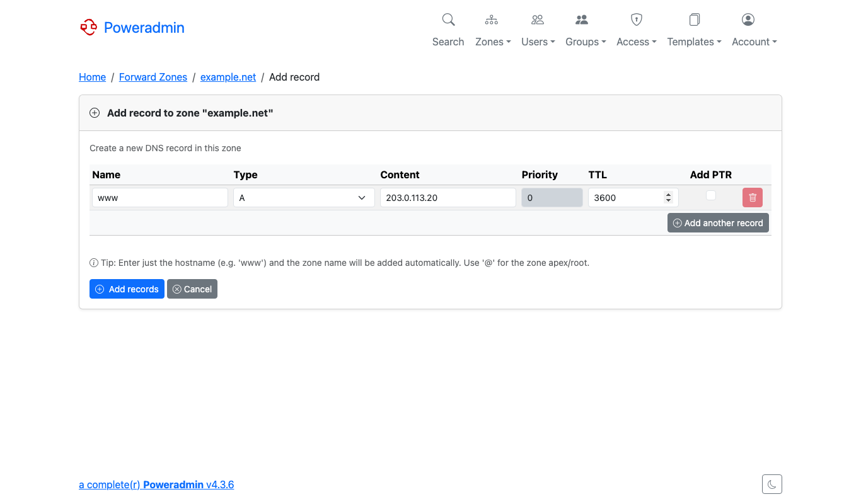
Task: Click the Poweradmin v4.3.6 footer link
Action: [x=156, y=484]
